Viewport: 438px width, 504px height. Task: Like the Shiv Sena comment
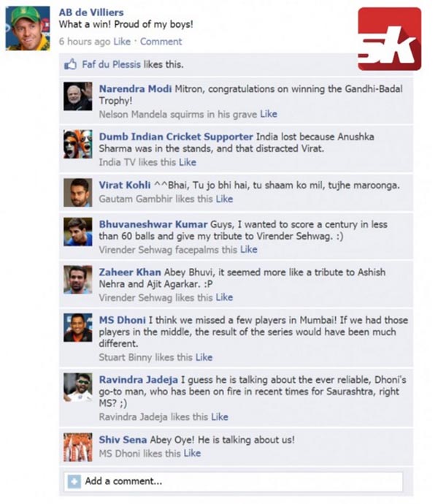coord(192,453)
